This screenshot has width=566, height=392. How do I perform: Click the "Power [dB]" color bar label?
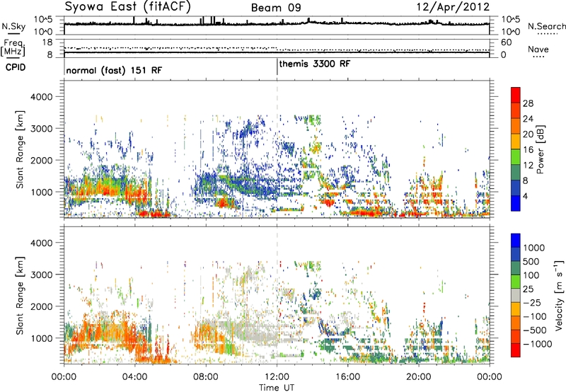coord(541,149)
